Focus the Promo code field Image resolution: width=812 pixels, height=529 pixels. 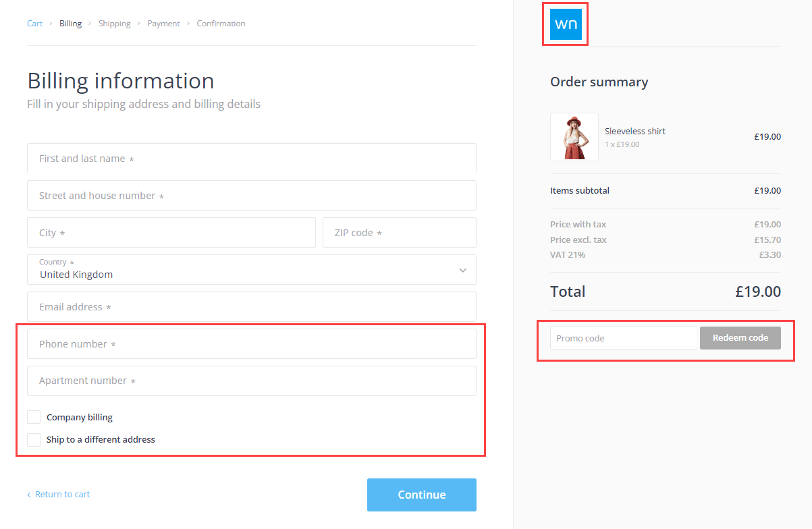pyautogui.click(x=624, y=338)
